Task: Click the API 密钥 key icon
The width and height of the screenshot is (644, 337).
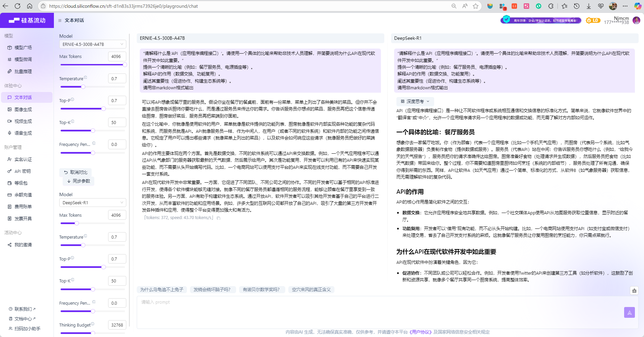Action: (x=9, y=171)
